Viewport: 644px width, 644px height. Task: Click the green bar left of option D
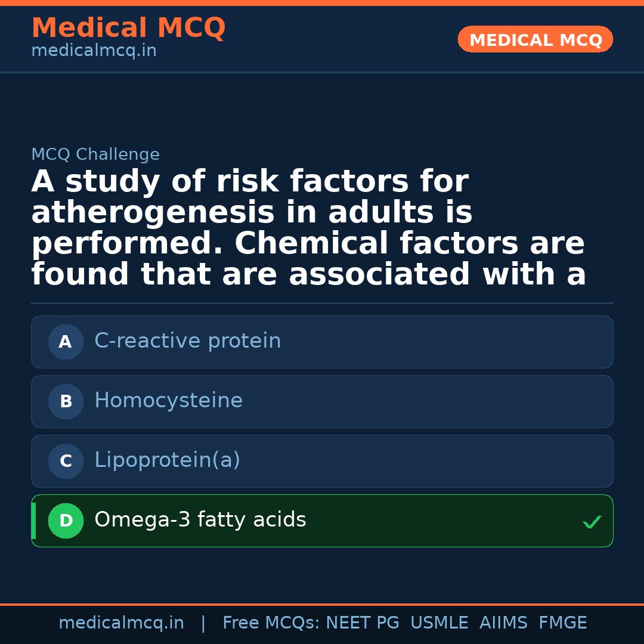coord(33,521)
